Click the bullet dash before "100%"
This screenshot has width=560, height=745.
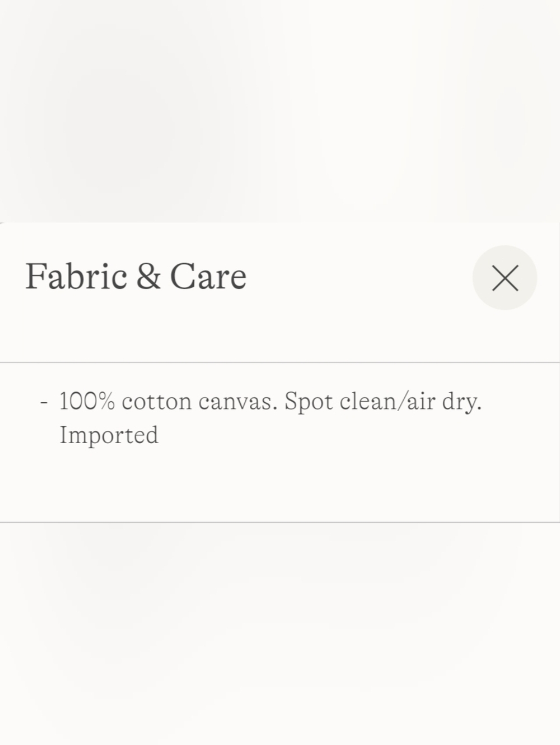[x=44, y=402]
